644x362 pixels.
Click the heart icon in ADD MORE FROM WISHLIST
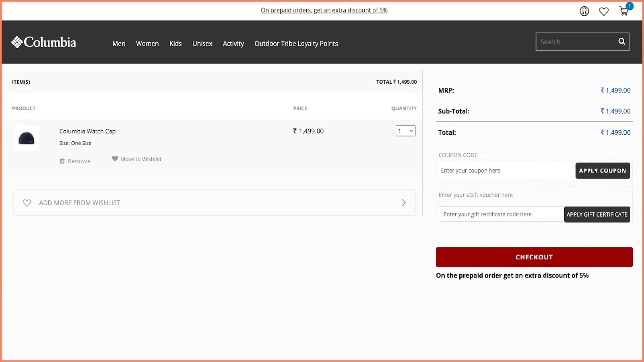[27, 203]
